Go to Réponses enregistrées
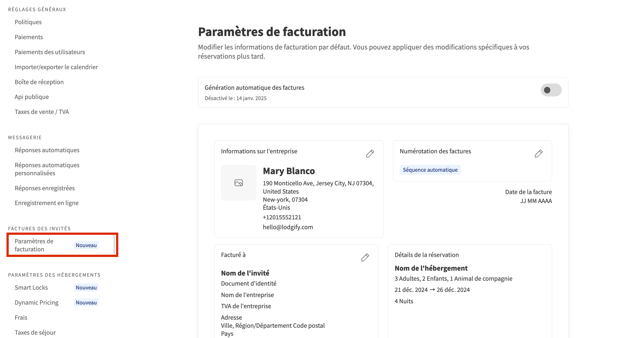644x338 pixels. click(44, 188)
